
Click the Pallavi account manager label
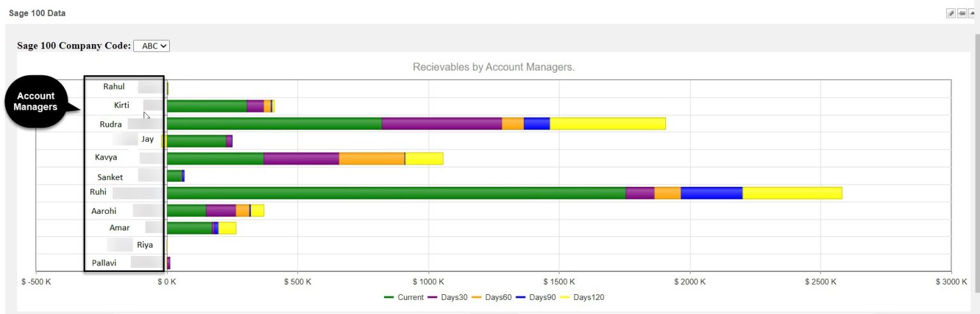coord(104,262)
